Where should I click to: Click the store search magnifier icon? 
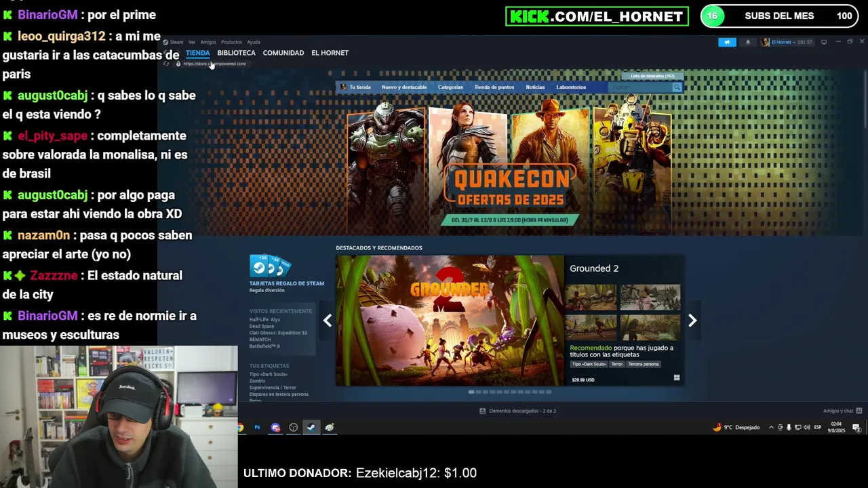pos(677,87)
